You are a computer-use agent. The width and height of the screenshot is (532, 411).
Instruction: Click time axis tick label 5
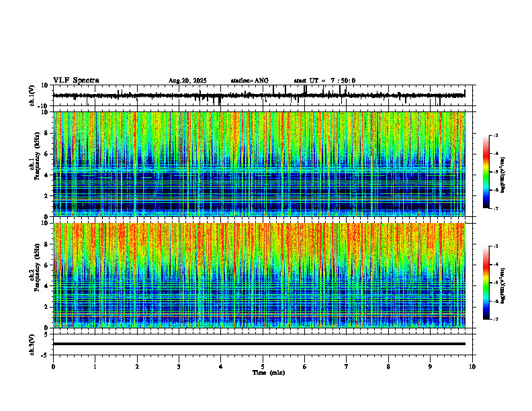click(x=263, y=367)
